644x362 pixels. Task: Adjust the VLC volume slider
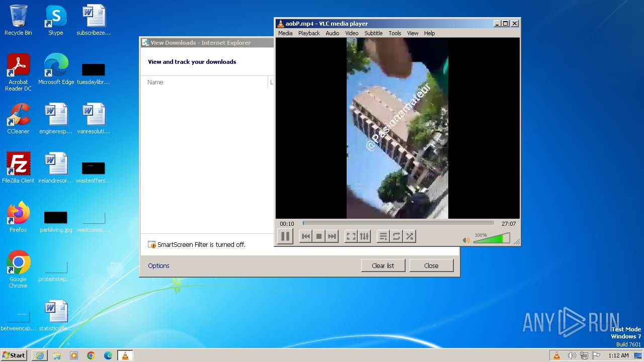[492, 238]
